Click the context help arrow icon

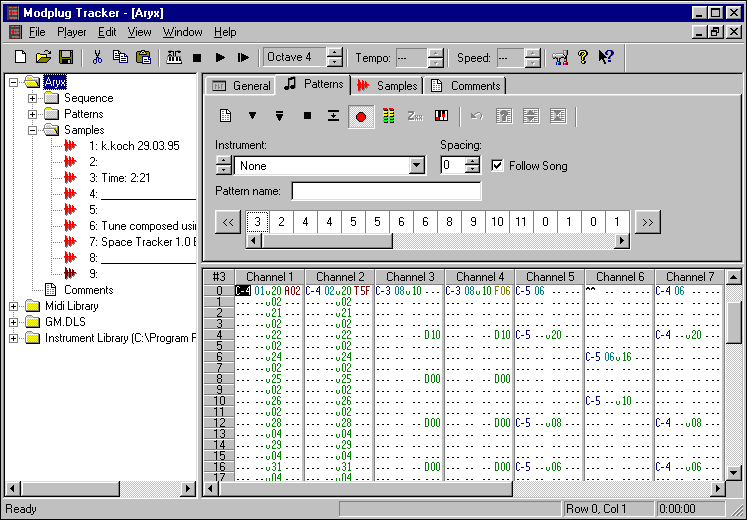coord(605,58)
